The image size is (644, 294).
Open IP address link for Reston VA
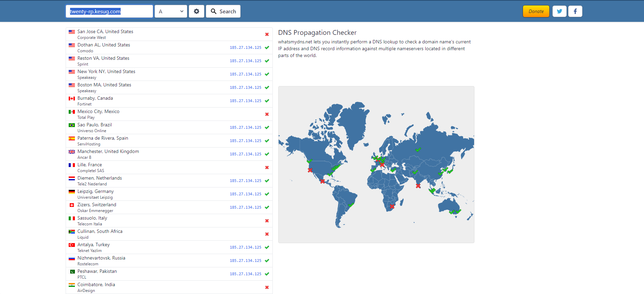(x=245, y=61)
